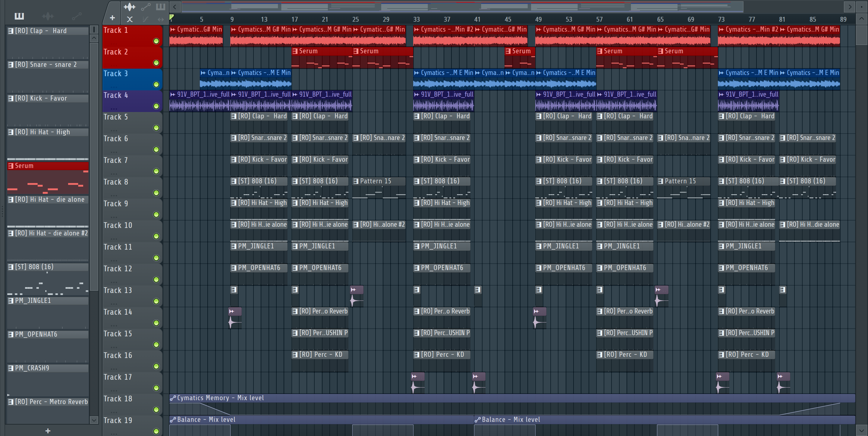
Task: Click the Track 4 header label
Action: click(x=115, y=95)
